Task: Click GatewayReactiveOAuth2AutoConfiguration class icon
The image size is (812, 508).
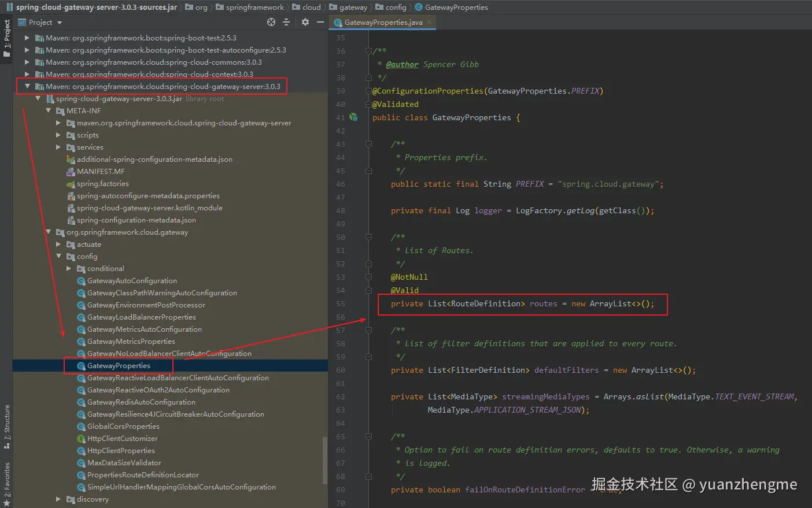Action: coord(81,390)
